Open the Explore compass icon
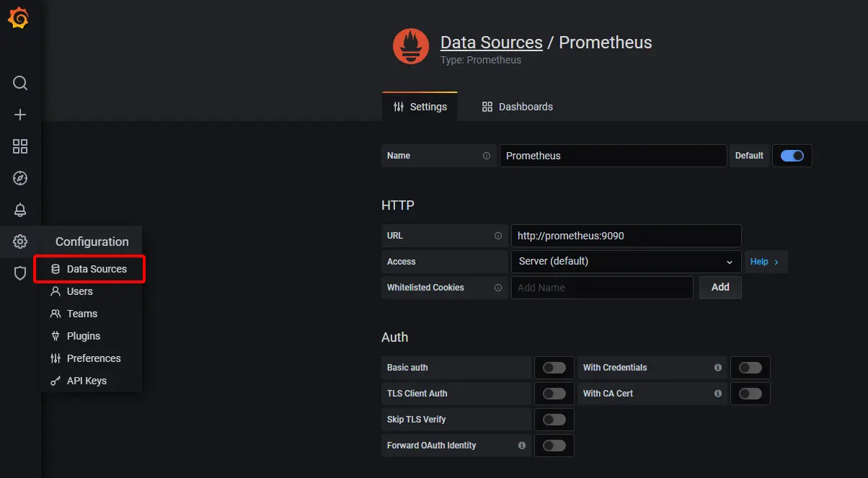Image resolution: width=868 pixels, height=478 pixels. coord(20,178)
